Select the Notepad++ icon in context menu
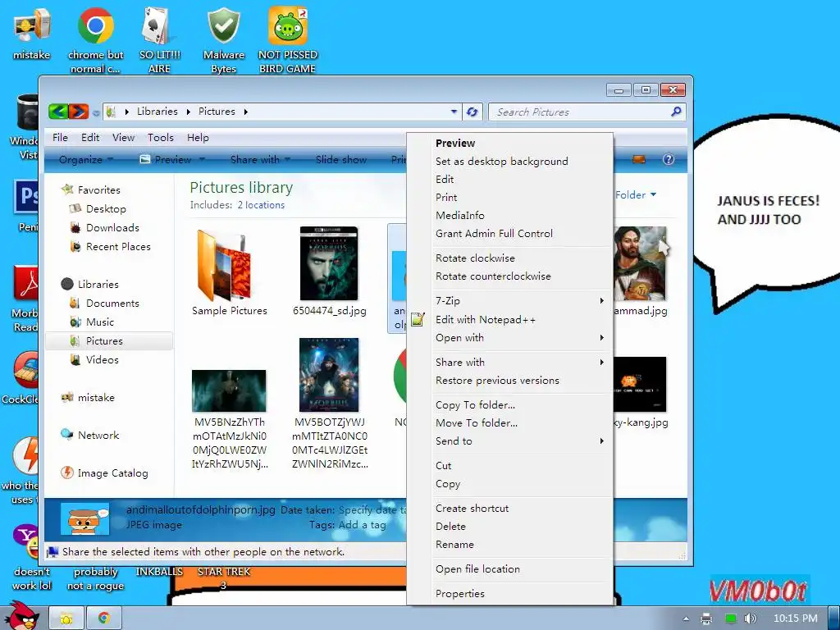The height and width of the screenshot is (630, 840). 418,320
